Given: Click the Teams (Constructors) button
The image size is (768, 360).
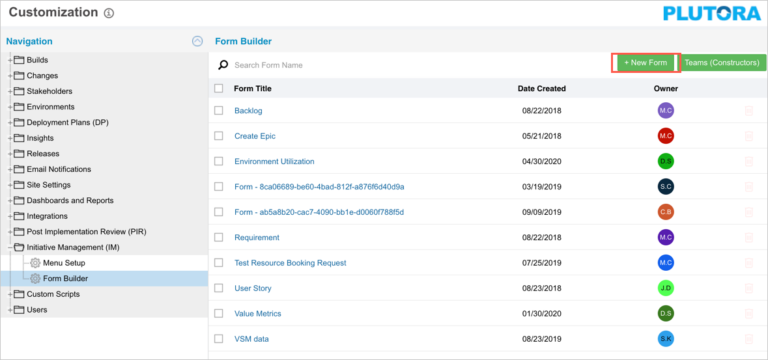Looking at the screenshot, I should (722, 63).
